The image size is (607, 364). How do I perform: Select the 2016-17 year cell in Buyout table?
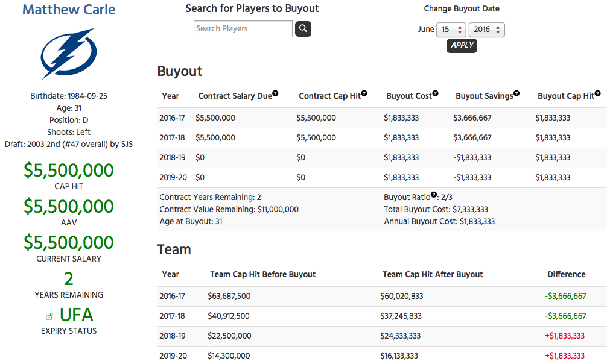173,118
